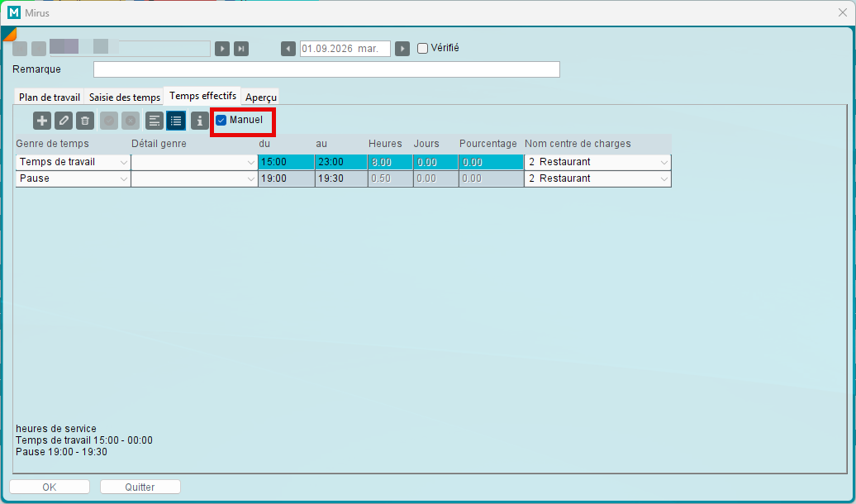Click Heures column header
Image resolution: width=856 pixels, height=504 pixels.
point(385,144)
